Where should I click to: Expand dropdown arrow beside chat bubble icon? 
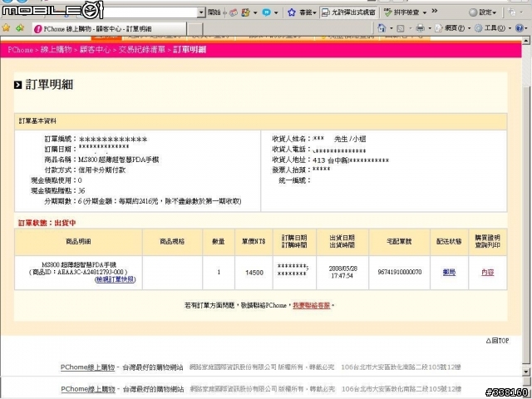click(x=276, y=13)
